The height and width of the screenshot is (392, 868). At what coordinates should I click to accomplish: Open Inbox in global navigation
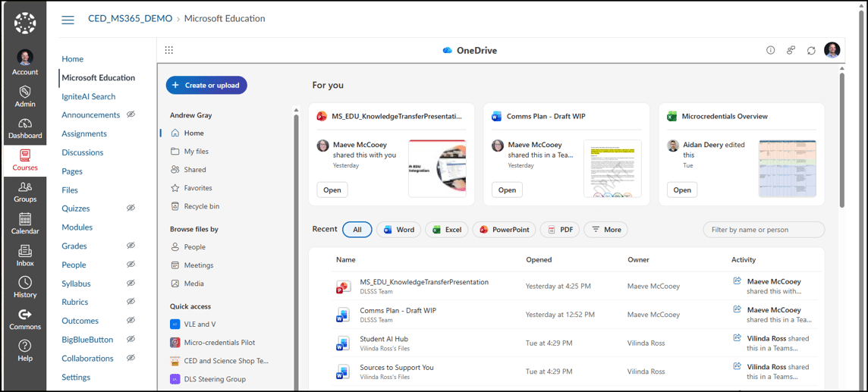tap(25, 256)
